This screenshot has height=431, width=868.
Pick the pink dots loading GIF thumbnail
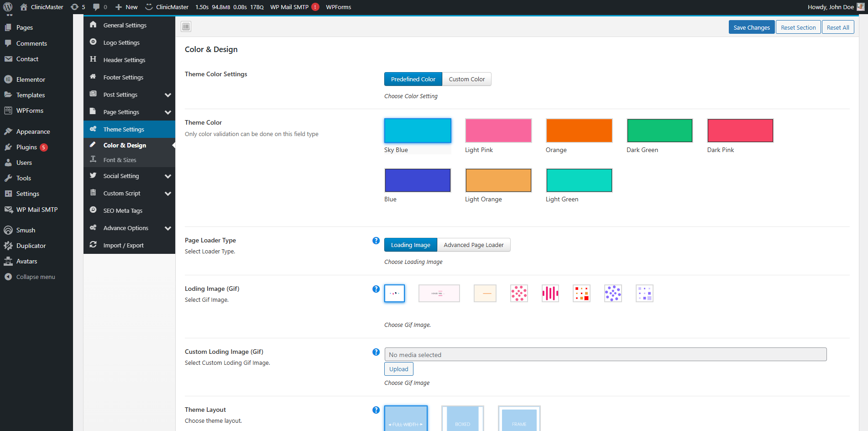click(519, 293)
